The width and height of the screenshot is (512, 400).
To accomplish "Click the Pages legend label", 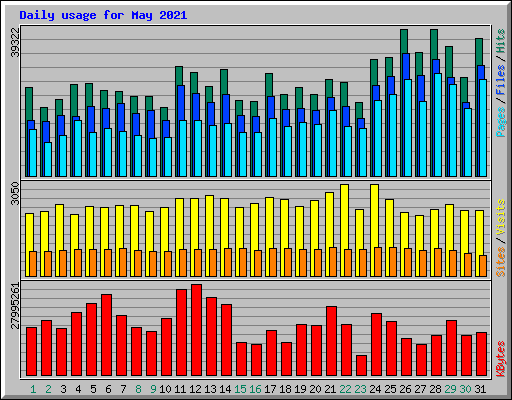I will 501,122.
